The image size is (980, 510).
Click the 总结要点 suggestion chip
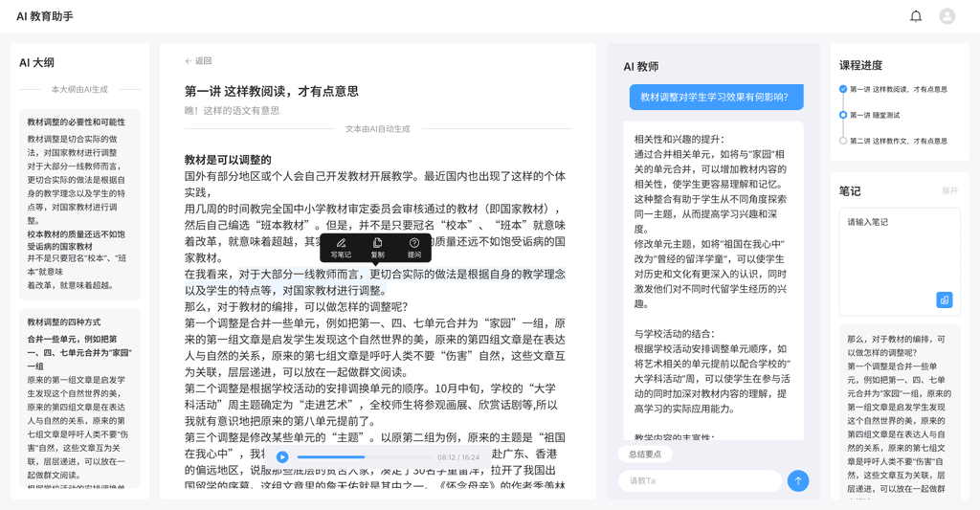point(645,455)
